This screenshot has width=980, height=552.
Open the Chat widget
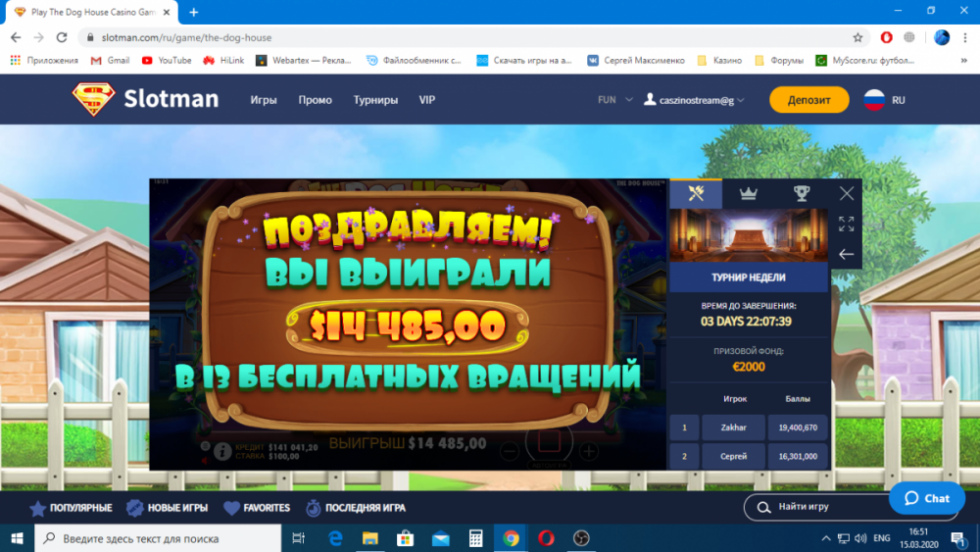pyautogui.click(x=927, y=498)
